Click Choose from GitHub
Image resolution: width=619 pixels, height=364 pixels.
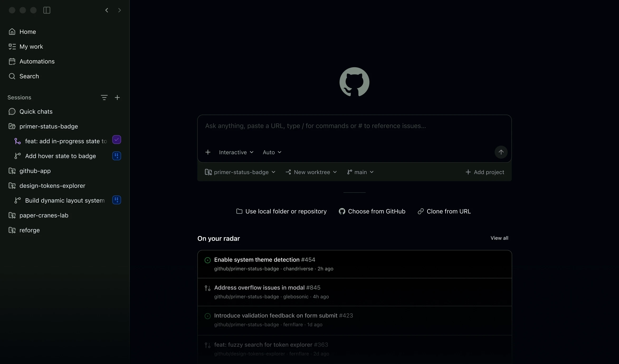pos(372,211)
